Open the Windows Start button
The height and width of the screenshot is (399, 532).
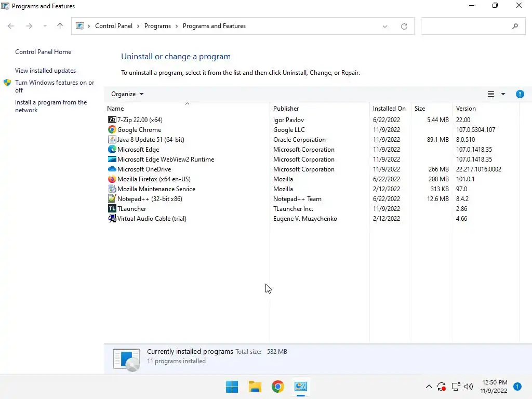click(x=232, y=387)
